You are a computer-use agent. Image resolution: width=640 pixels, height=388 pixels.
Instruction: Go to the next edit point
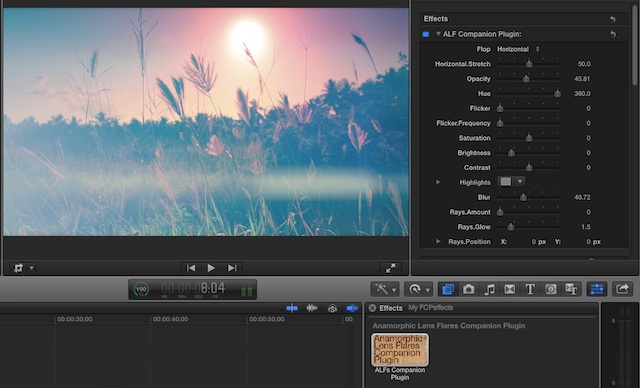(x=232, y=268)
